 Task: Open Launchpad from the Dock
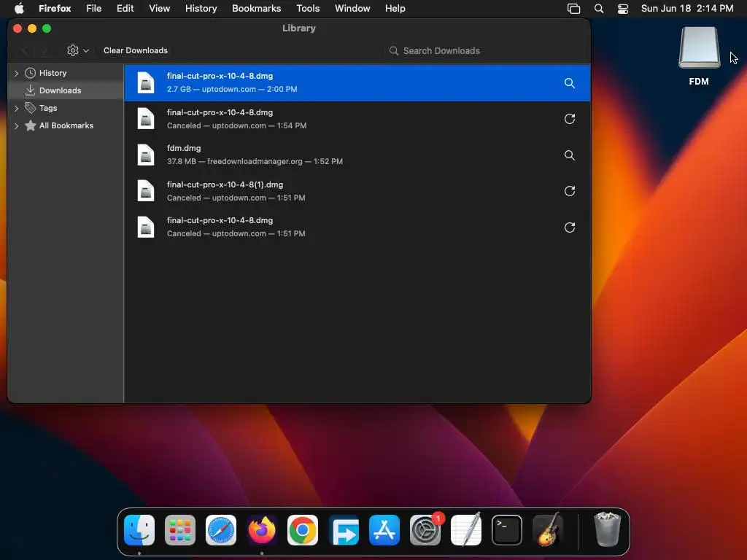point(180,530)
